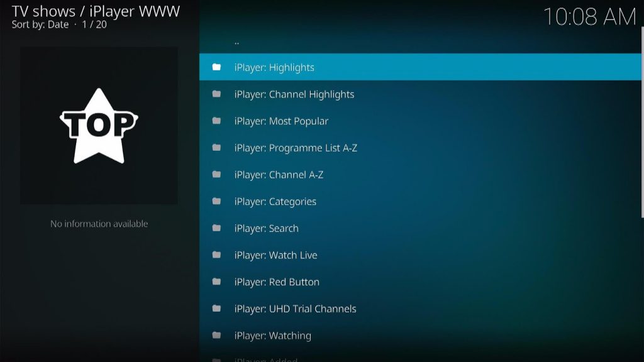Click folder icon beside Categories

click(216, 201)
